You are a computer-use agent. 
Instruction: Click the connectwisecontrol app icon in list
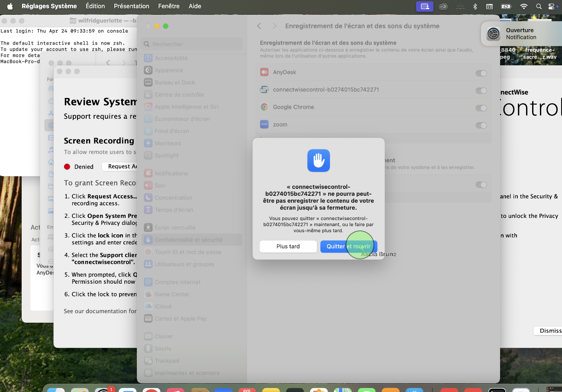click(264, 90)
